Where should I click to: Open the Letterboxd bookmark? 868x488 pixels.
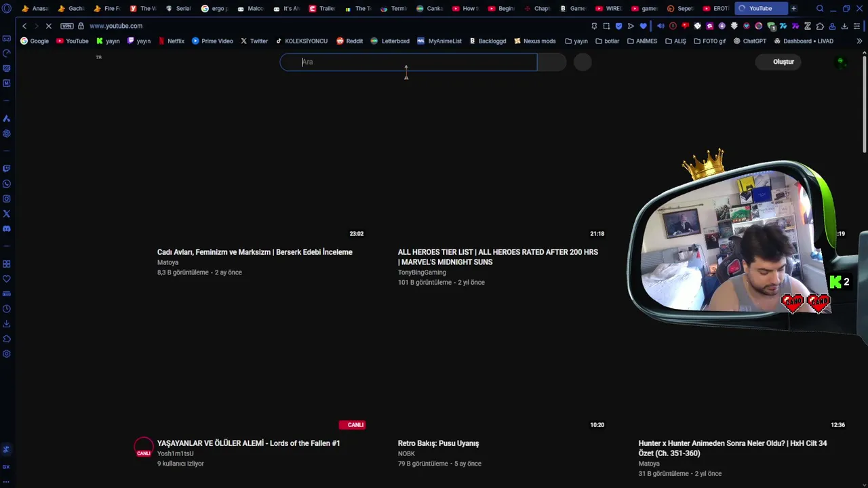(x=390, y=41)
